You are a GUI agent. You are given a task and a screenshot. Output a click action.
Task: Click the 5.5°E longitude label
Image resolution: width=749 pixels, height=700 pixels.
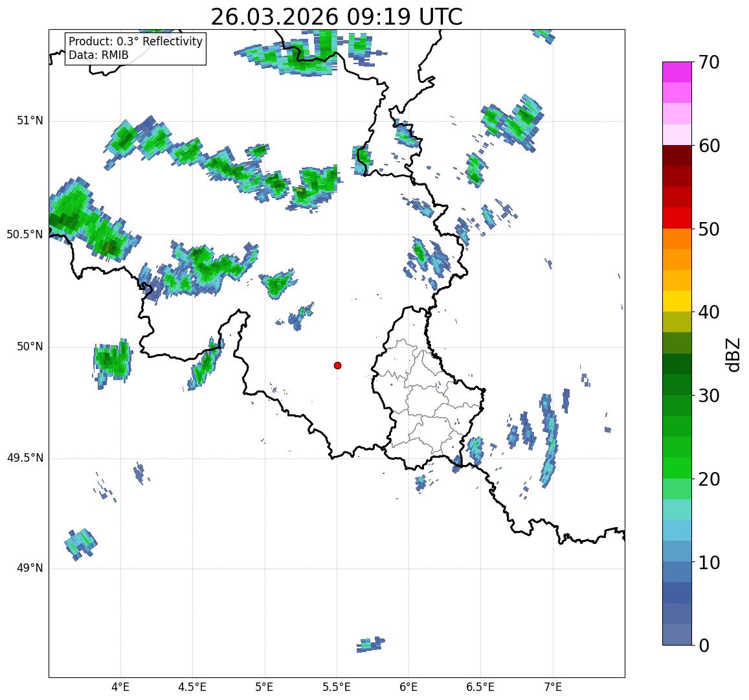click(337, 687)
